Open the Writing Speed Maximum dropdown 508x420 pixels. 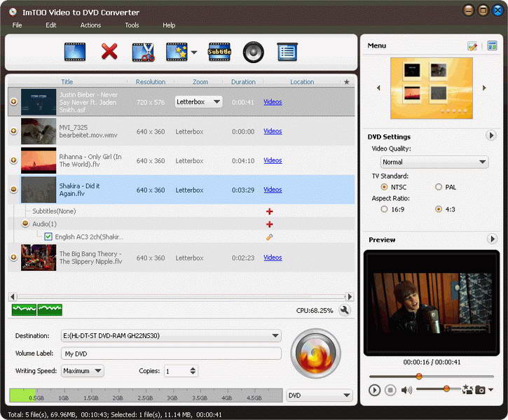(x=82, y=371)
